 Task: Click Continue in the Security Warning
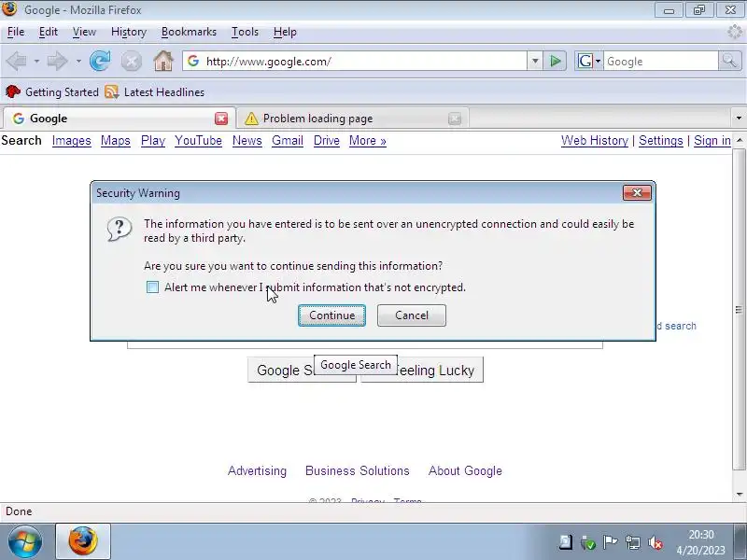pos(332,315)
